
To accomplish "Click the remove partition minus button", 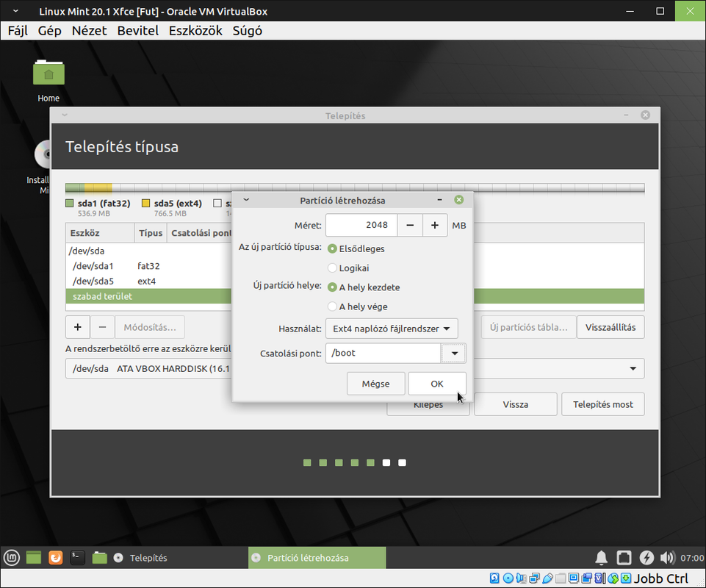I will (x=102, y=327).
